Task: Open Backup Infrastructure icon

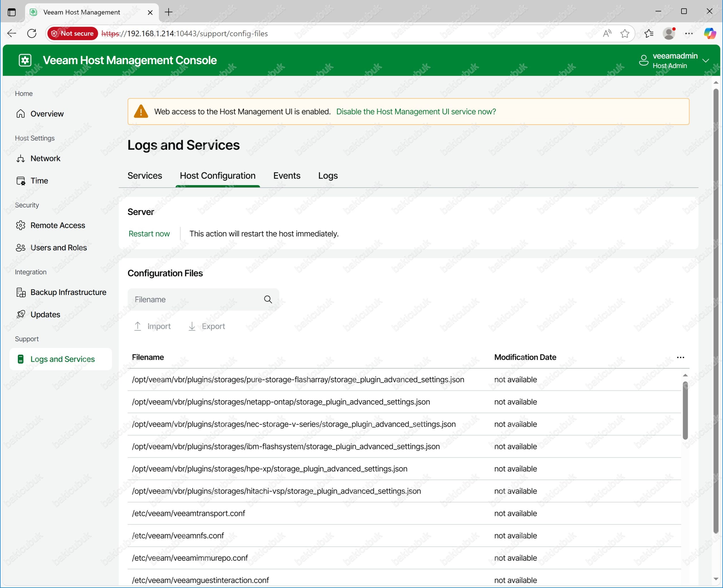Action: 21,292
